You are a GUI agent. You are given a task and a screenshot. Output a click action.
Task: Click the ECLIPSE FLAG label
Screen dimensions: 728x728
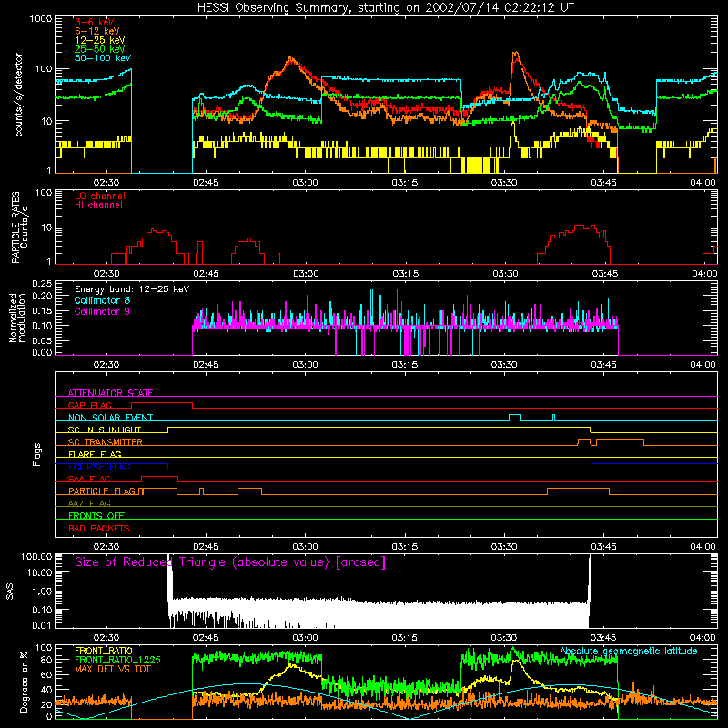(99, 467)
